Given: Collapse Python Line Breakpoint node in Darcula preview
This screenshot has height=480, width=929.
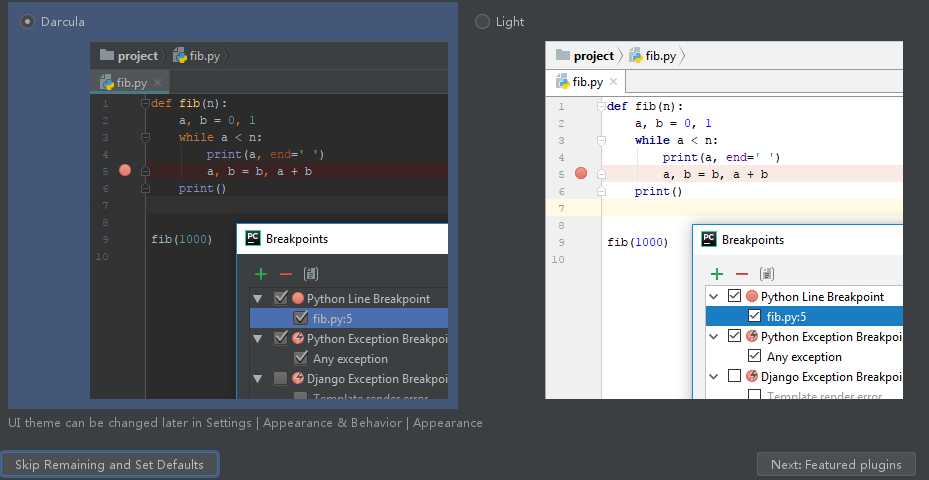Looking at the screenshot, I should pyautogui.click(x=258, y=298).
